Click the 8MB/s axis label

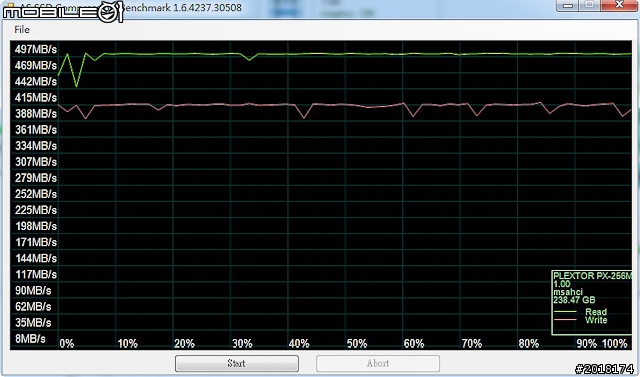click(x=30, y=339)
